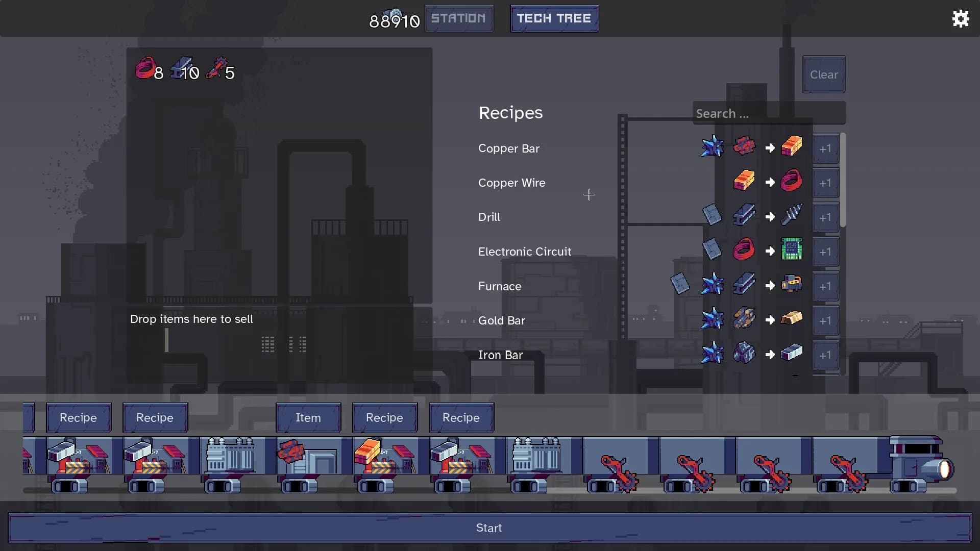Image resolution: width=980 pixels, height=551 pixels.
Task: Select the Drill recipe name
Action: 489,217
